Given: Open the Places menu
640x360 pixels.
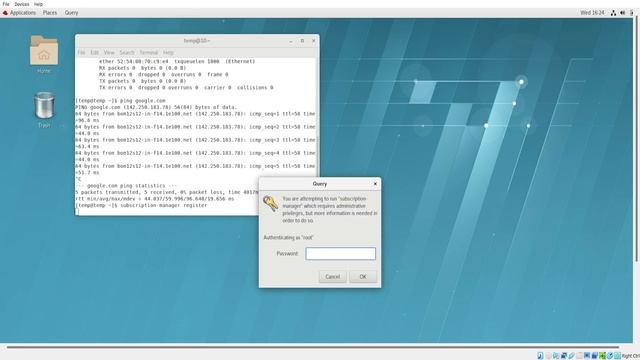Looking at the screenshot, I should pos(50,13).
